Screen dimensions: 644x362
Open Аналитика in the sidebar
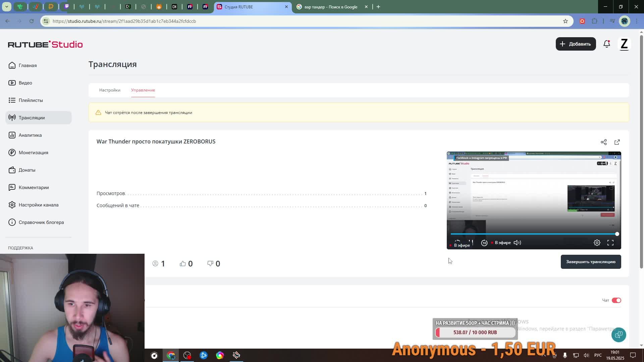point(30,135)
